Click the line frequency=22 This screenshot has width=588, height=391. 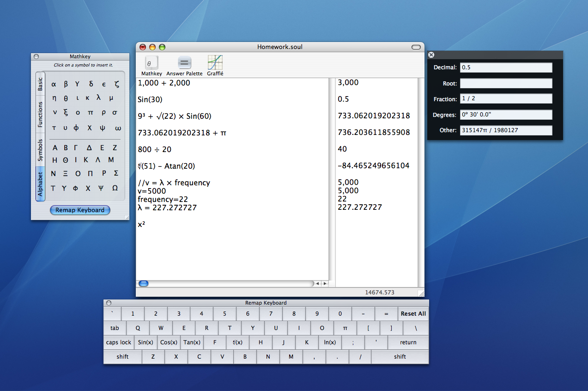click(x=163, y=199)
